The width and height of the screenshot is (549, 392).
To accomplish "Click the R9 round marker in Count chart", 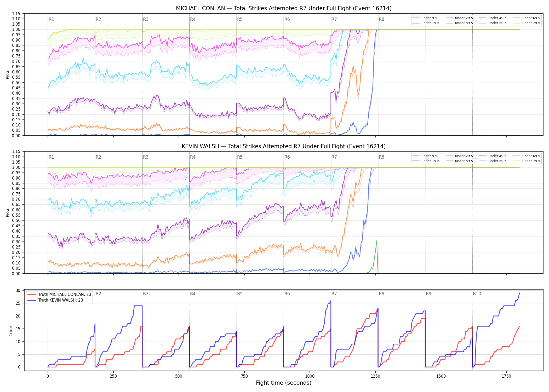I will click(428, 294).
